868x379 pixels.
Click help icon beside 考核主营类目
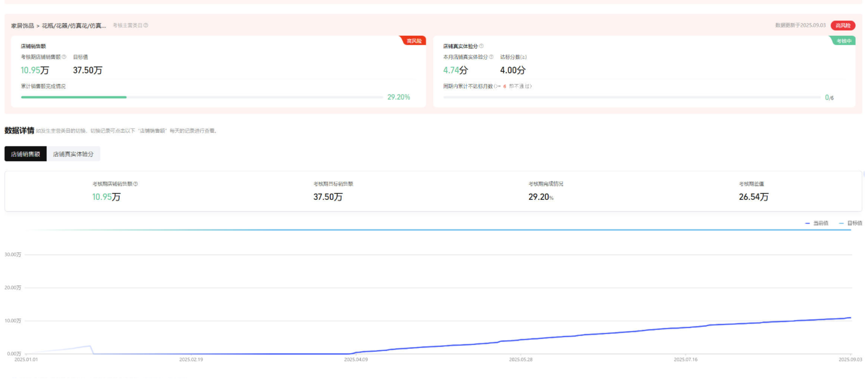pos(146,25)
